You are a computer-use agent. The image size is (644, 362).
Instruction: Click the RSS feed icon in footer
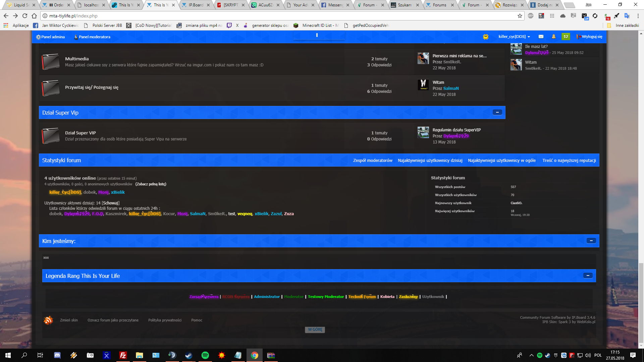point(48,320)
